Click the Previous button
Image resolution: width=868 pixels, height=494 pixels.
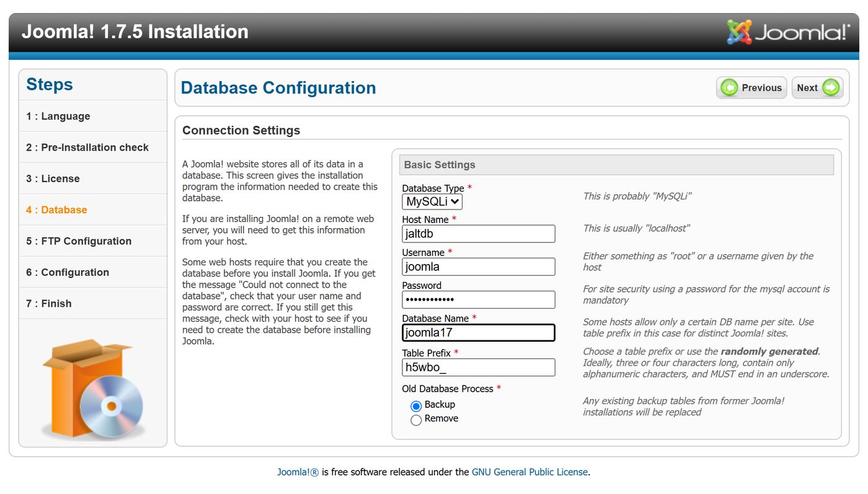pyautogui.click(x=751, y=88)
